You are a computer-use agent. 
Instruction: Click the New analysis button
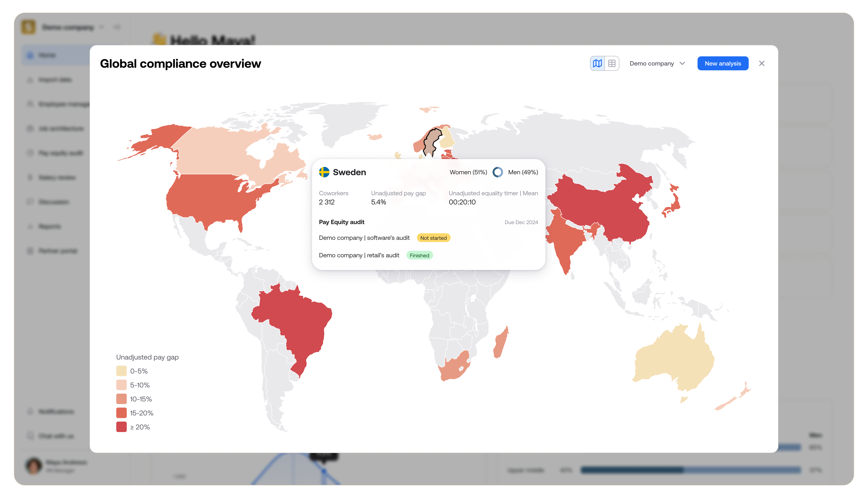[x=723, y=64]
